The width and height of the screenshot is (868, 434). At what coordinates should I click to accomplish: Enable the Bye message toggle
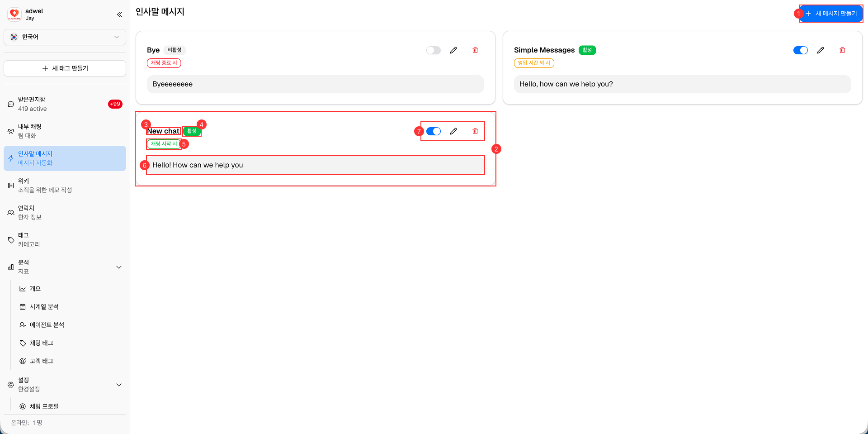433,50
